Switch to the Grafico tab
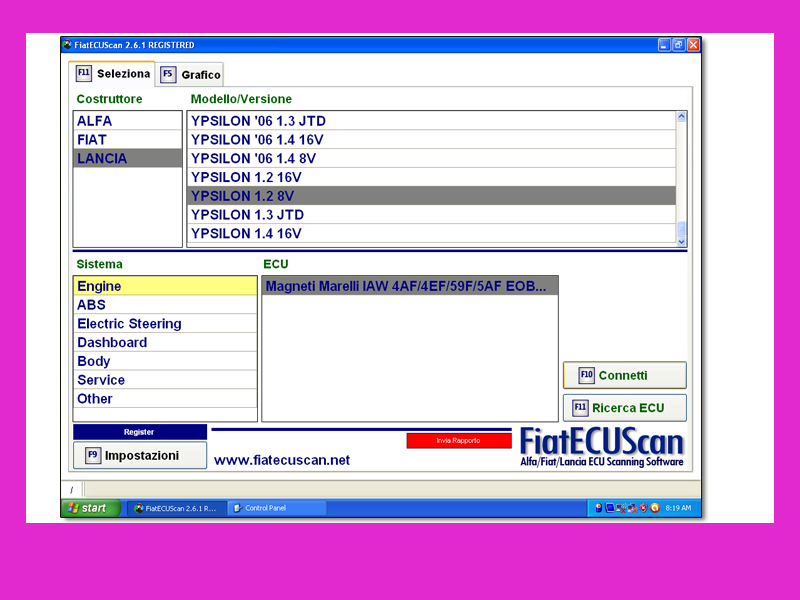Viewport: 800px width, 600px height. [x=191, y=75]
